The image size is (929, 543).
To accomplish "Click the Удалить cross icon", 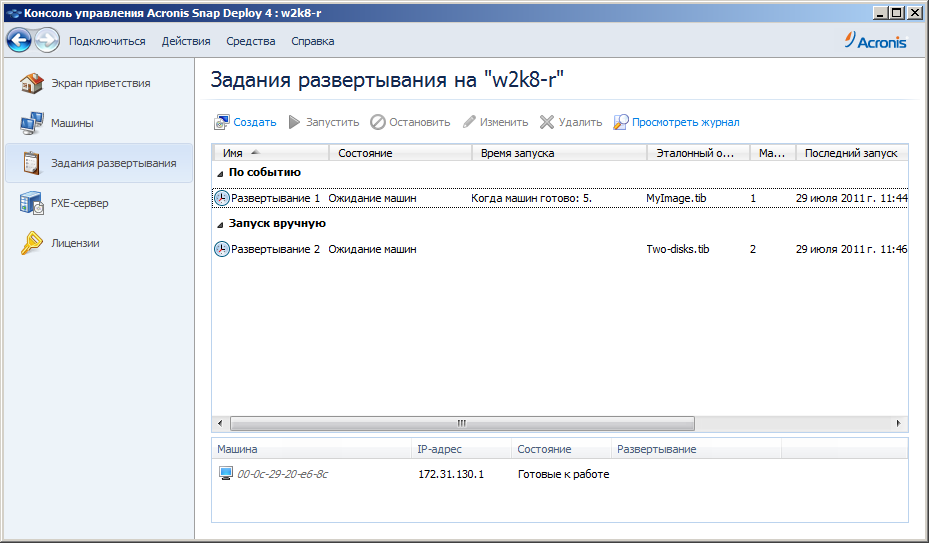I will pos(547,122).
